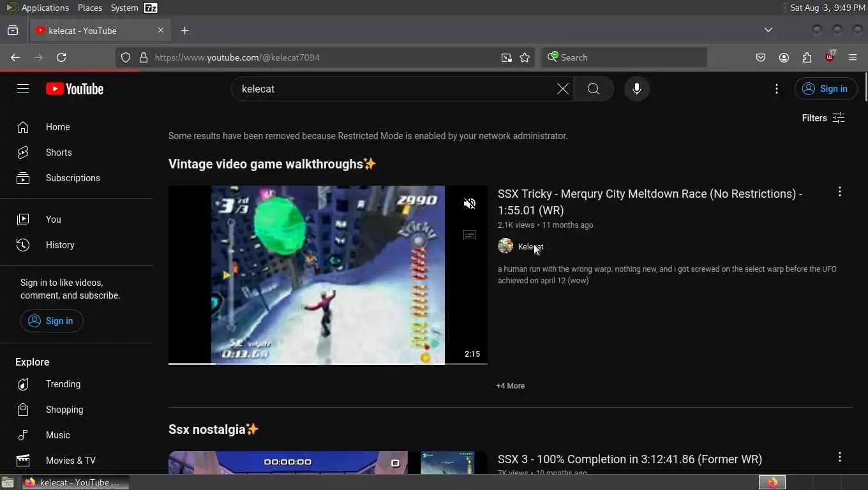
Task: Seek on the video preview progress bar
Action: point(328,364)
